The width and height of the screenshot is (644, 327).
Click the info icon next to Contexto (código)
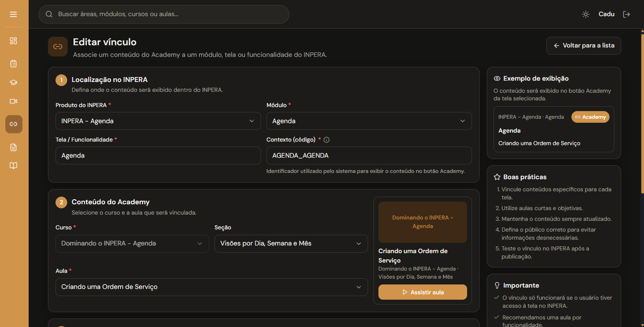coord(326,140)
